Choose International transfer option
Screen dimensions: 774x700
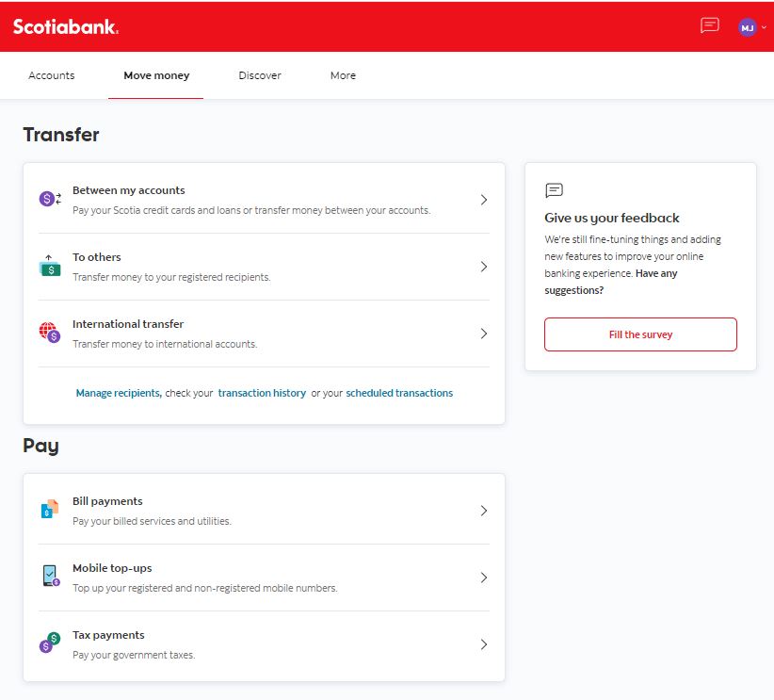264,334
